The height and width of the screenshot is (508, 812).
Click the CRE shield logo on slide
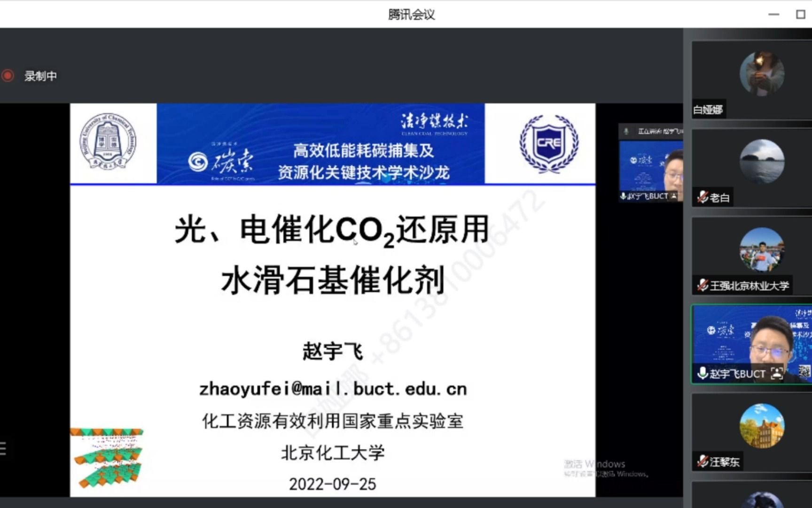point(549,143)
